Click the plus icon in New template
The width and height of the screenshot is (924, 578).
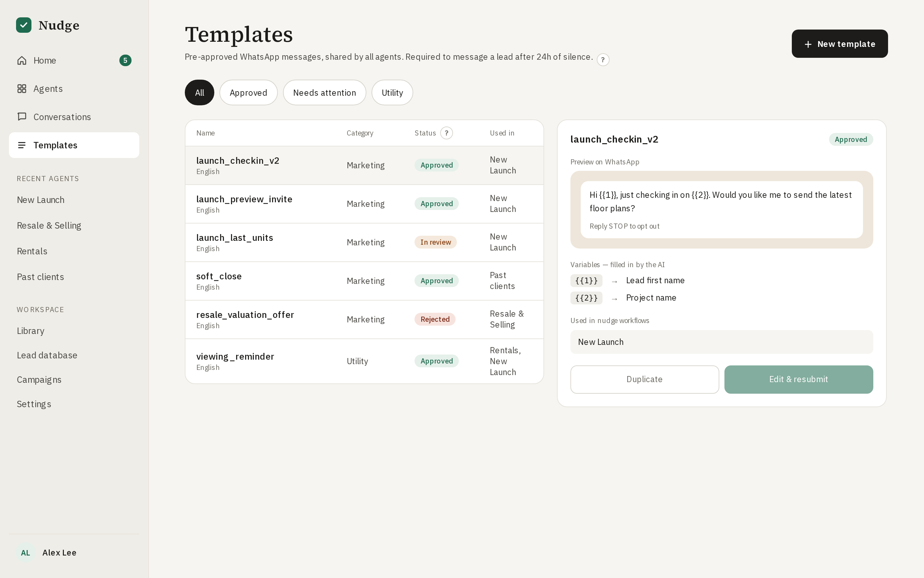pyautogui.click(x=808, y=44)
